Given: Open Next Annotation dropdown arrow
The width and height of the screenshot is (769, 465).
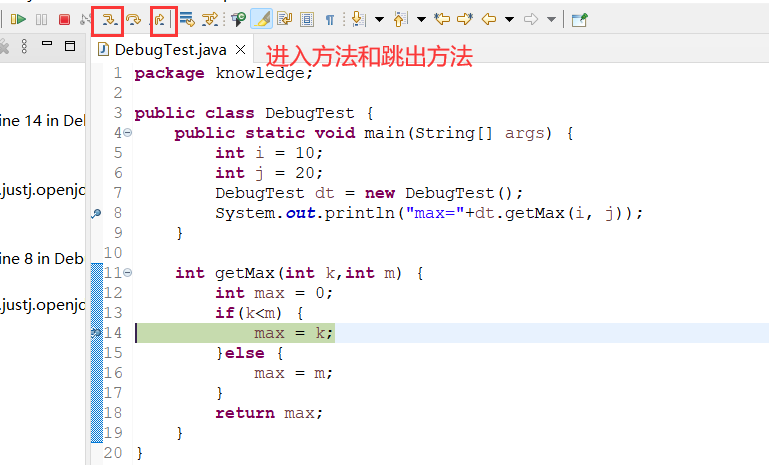Looking at the screenshot, I should pos(379,20).
